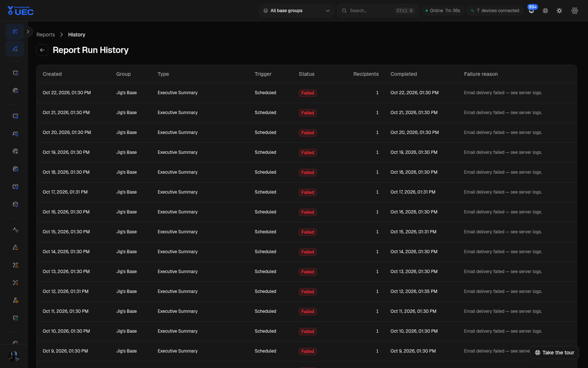Click the Take the tour button
The width and height of the screenshot is (588, 368).
(555, 353)
